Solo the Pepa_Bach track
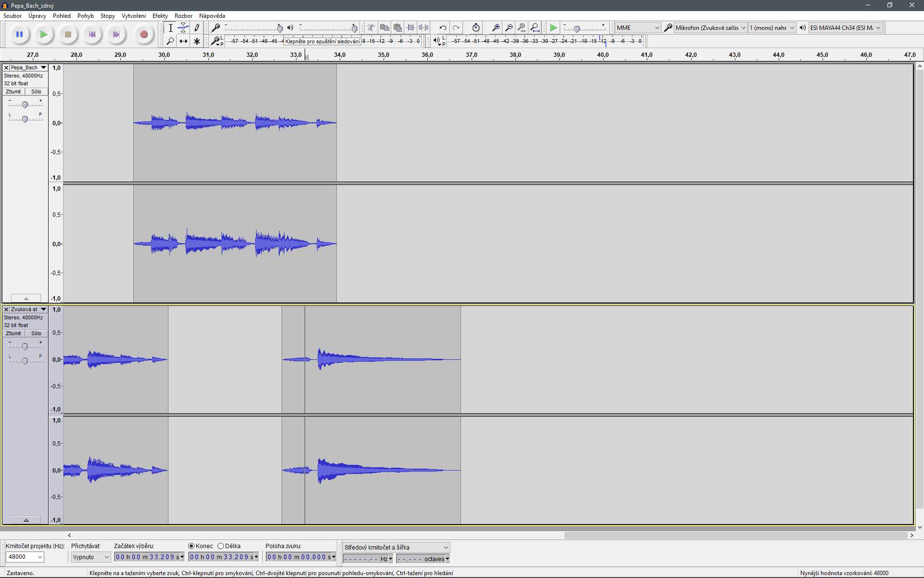The image size is (924, 578). click(x=37, y=92)
